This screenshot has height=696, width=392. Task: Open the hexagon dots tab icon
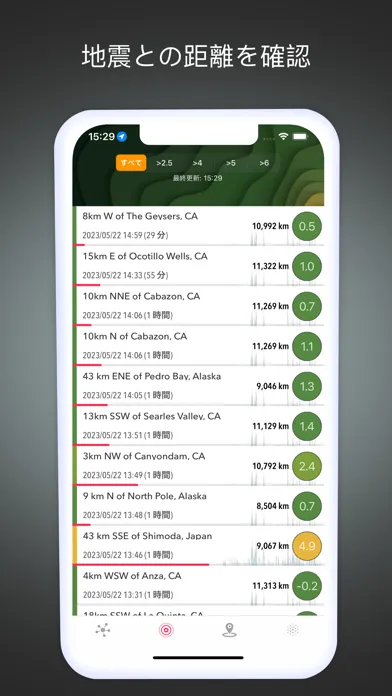pyautogui.click(x=293, y=630)
